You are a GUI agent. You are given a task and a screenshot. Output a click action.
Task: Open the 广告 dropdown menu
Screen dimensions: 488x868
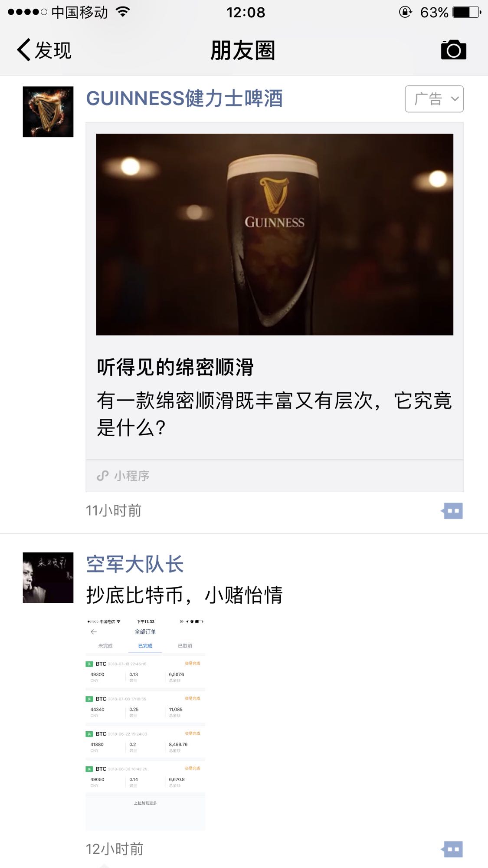[x=434, y=99]
